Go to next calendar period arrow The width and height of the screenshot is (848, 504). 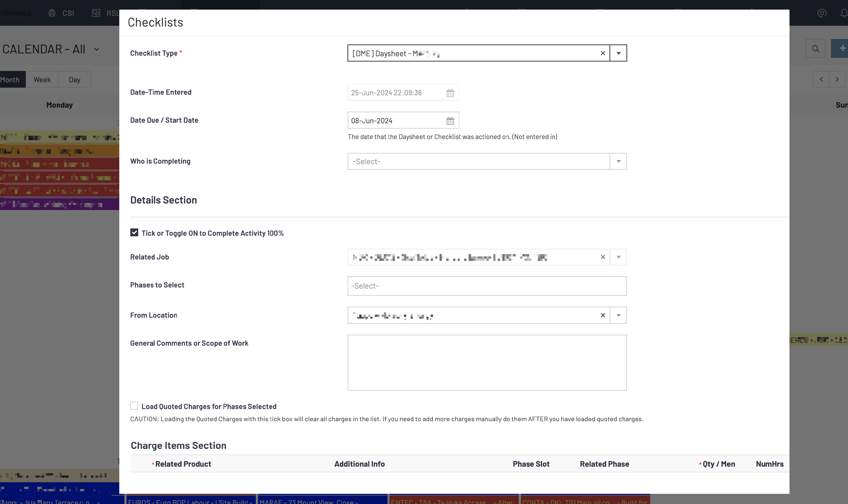[x=837, y=79]
